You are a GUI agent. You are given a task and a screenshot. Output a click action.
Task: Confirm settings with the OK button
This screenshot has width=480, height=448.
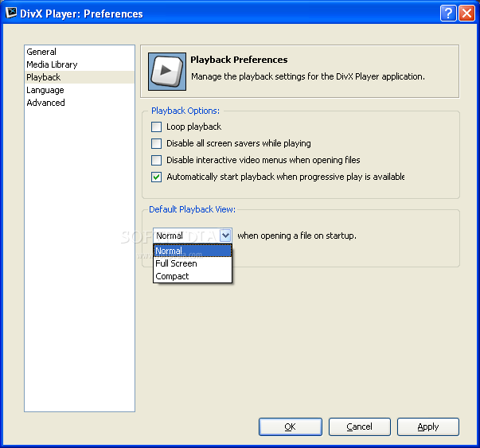point(291,427)
